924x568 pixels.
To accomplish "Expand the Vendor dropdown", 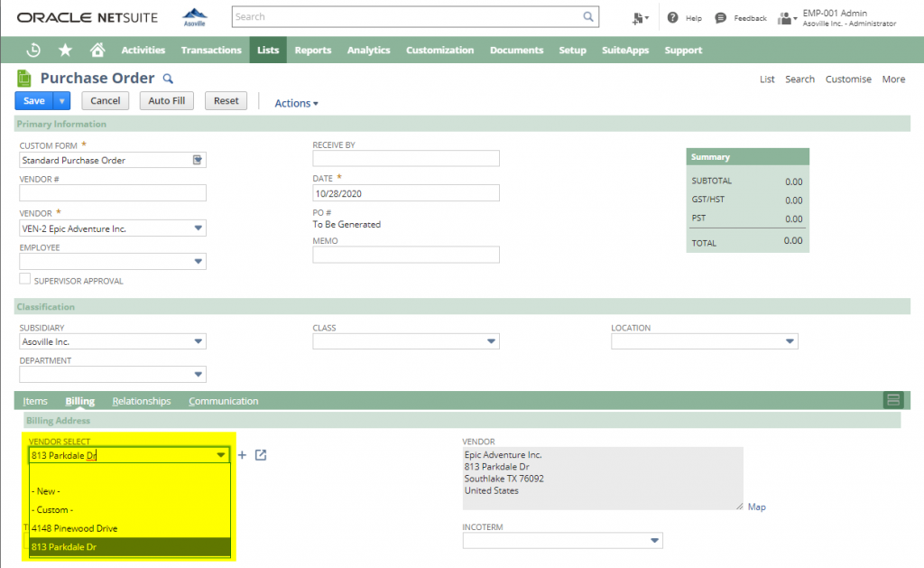I will [x=198, y=228].
